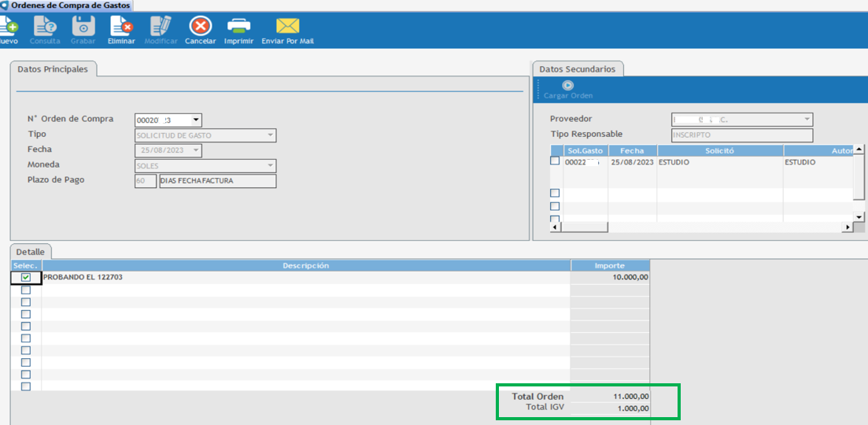Check the last Detalle row checkbox
The width and height of the screenshot is (868, 425).
click(26, 386)
